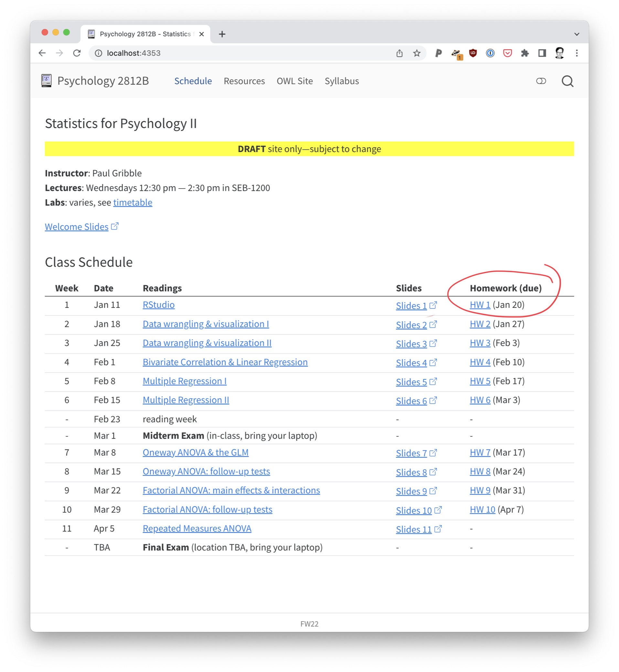
Task: Go to the Syllabus nav item
Action: 341,81
